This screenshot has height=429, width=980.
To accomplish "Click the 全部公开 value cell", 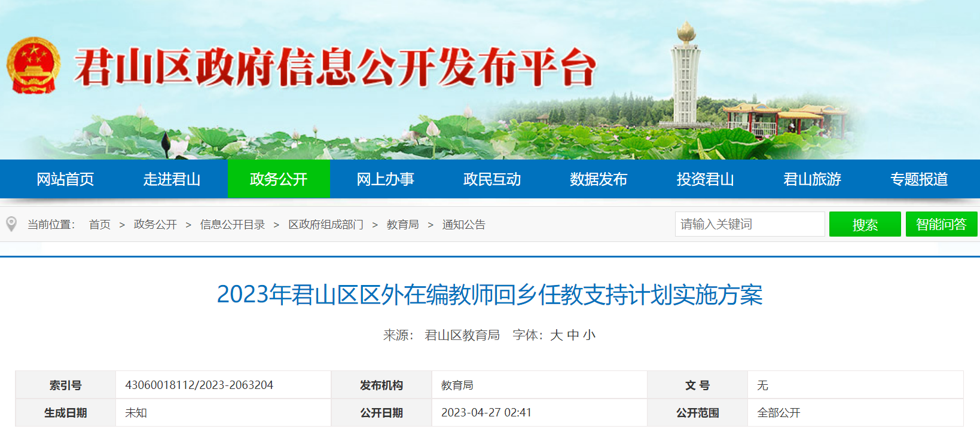I will (x=855, y=413).
